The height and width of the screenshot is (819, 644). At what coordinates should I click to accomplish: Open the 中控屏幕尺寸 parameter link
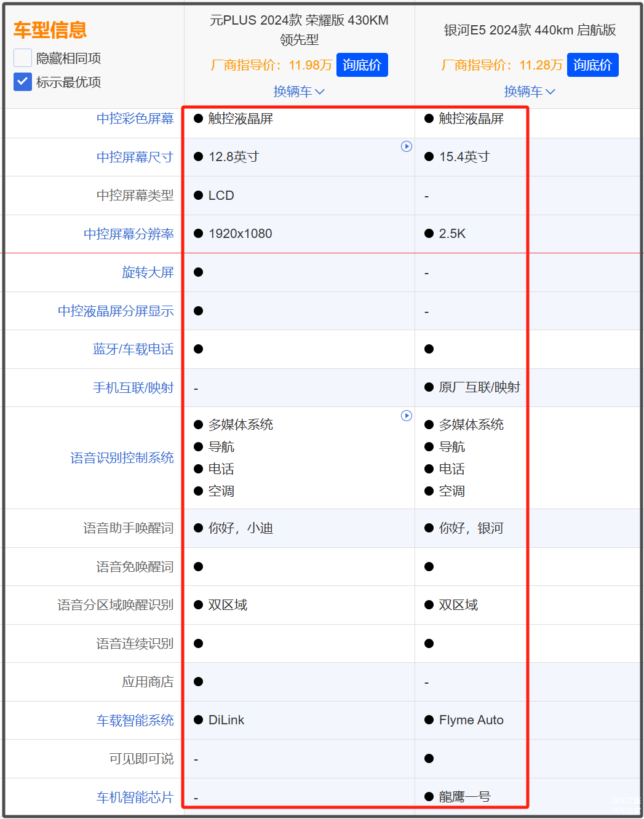pos(135,157)
